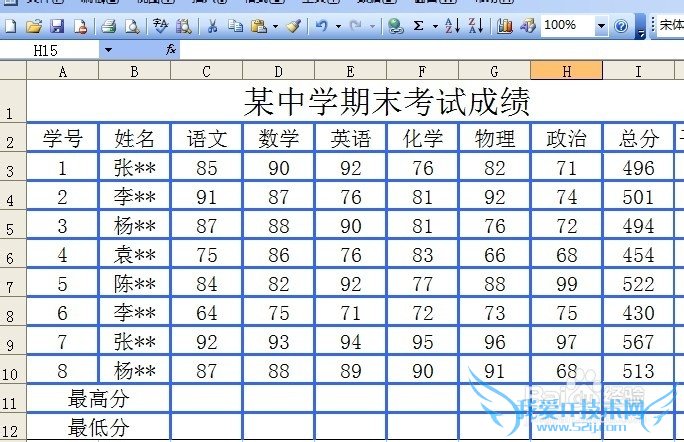The height and width of the screenshot is (442, 684).
Task: Open the Name Box dropdown arrow
Action: tap(108, 50)
